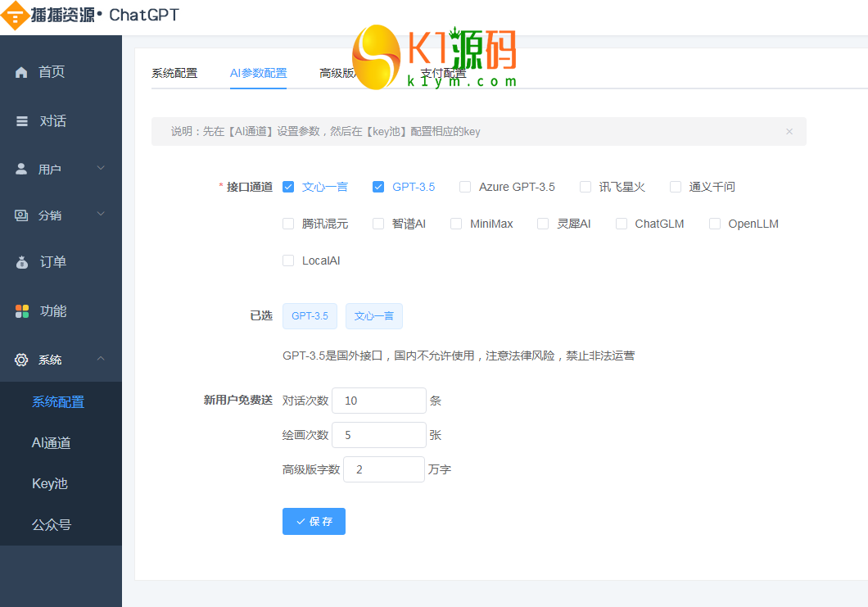The width and height of the screenshot is (868, 607).
Task: Click the home icon in sidebar
Action: (22, 72)
